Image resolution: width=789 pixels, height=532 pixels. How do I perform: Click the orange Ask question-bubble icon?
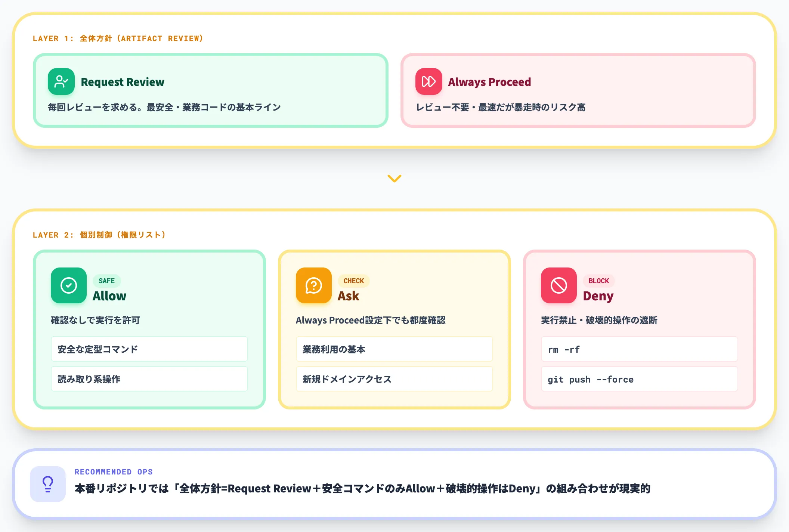pyautogui.click(x=314, y=285)
